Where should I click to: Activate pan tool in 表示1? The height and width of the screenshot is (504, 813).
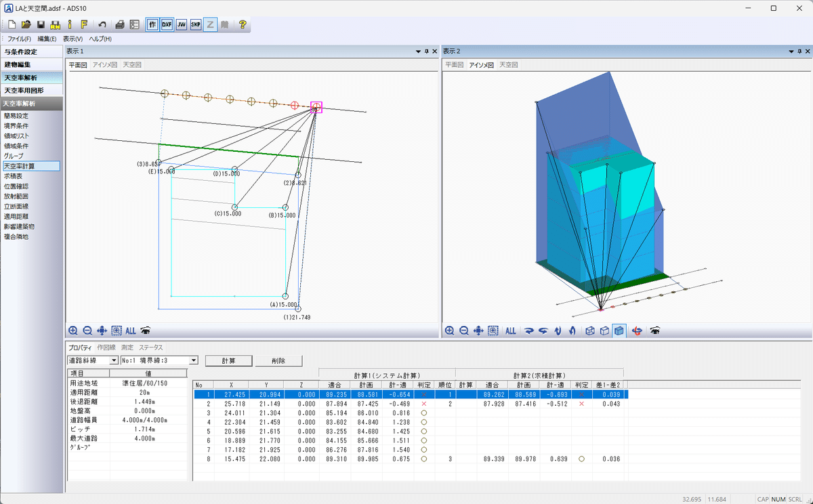coord(102,331)
